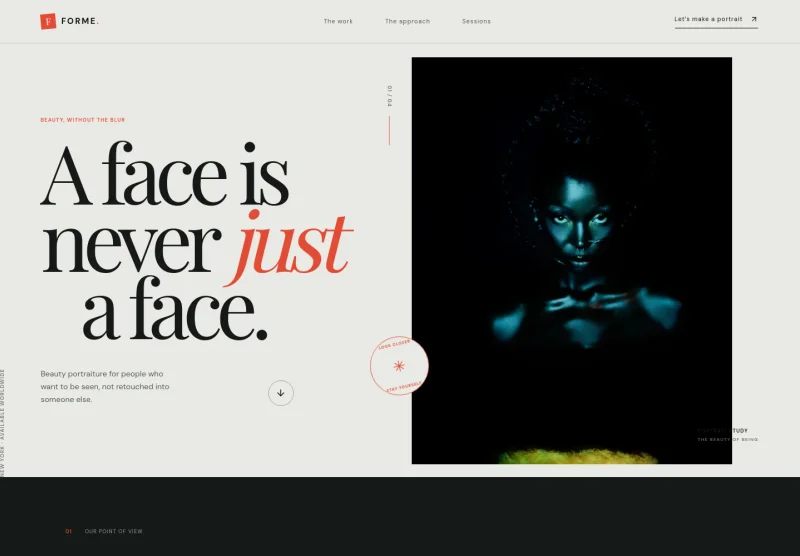Click the portrait photo of the woman
The height and width of the screenshot is (556, 800).
[x=571, y=261]
